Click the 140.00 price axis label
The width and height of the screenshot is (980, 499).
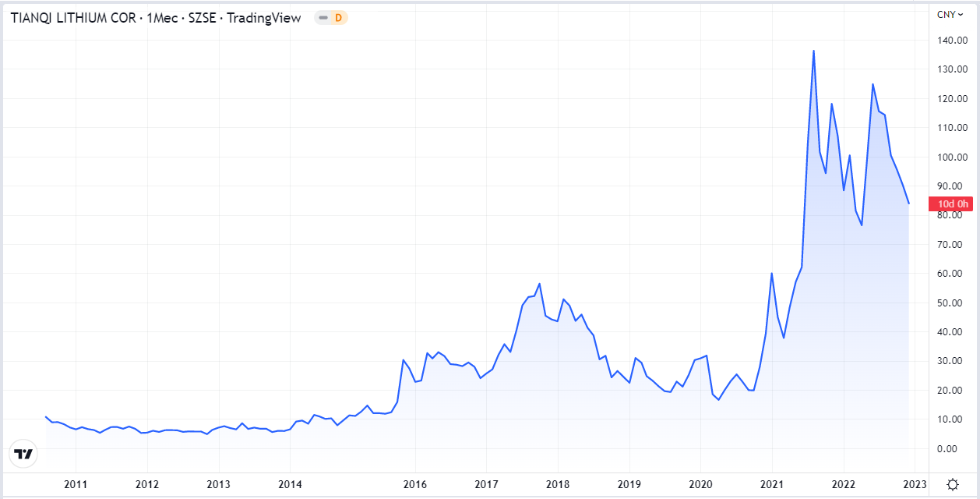point(952,41)
